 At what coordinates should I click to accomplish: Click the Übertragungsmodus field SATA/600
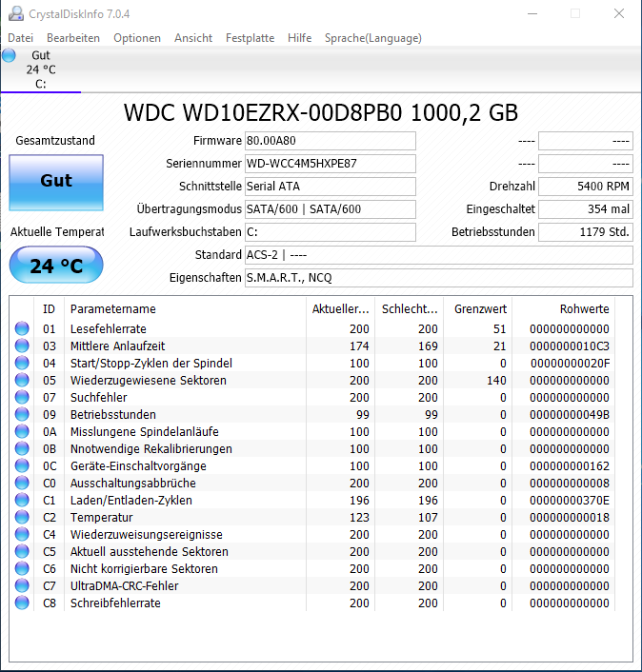[x=331, y=209]
